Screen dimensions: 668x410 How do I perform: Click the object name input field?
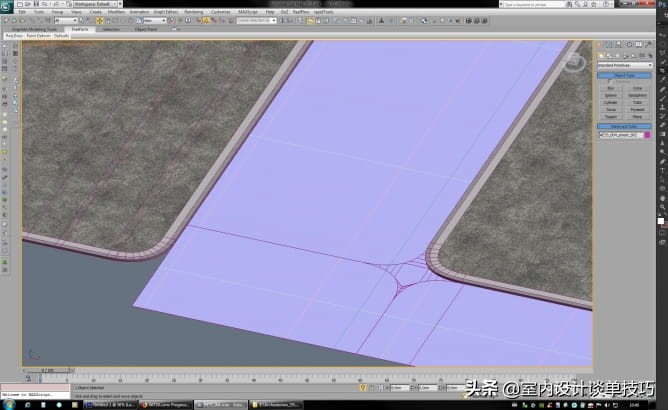619,134
